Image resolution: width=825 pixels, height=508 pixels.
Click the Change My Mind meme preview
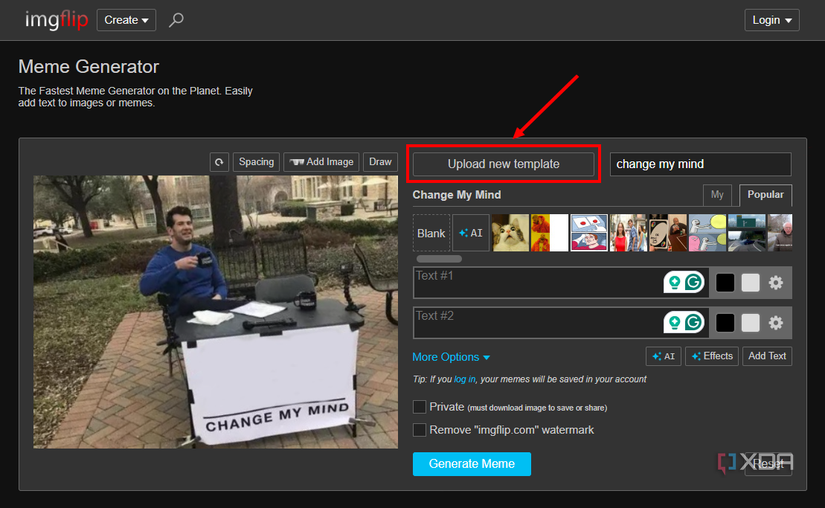pos(216,312)
